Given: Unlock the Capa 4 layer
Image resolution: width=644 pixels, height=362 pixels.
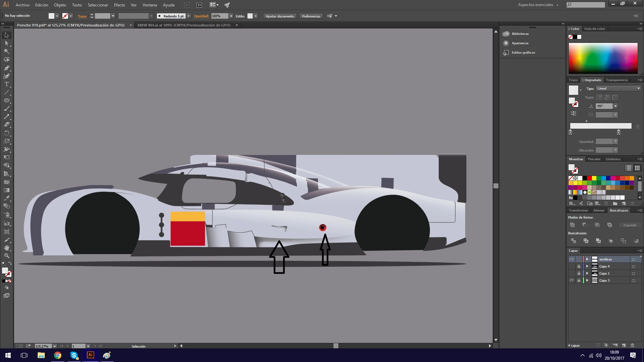Looking at the screenshot, I should [x=579, y=266].
